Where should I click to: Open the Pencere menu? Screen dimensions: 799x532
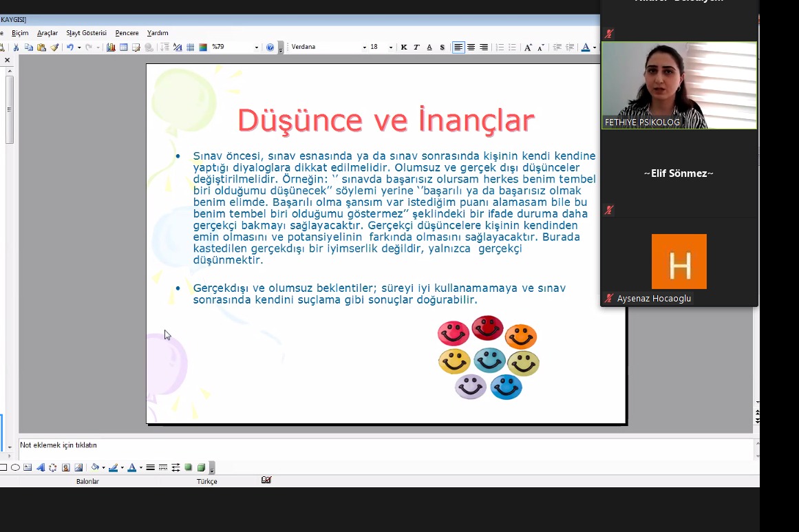point(127,32)
